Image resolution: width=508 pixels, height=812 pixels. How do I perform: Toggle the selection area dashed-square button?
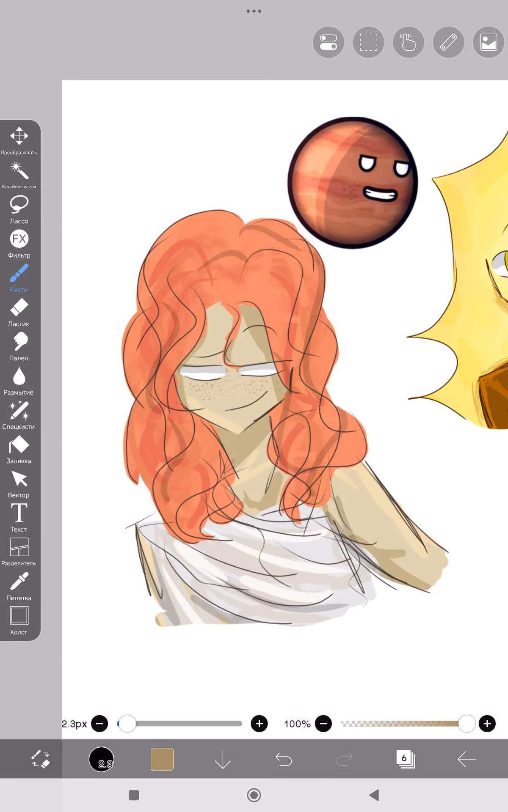(x=368, y=42)
